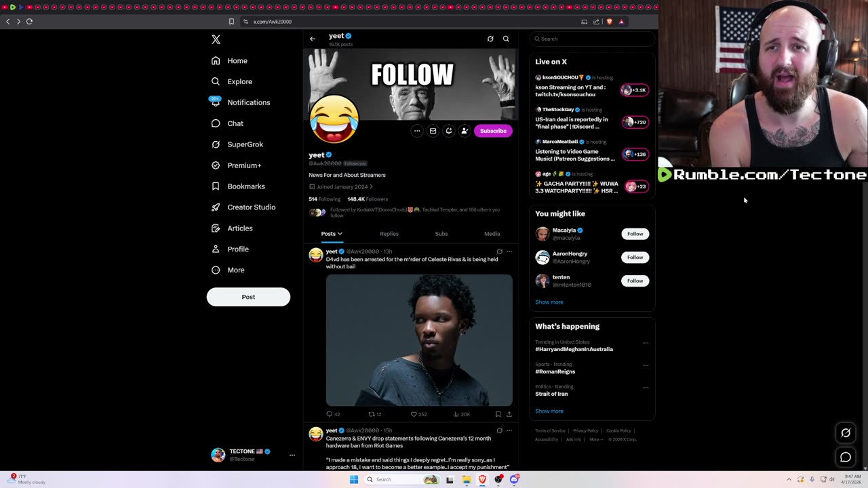The width and height of the screenshot is (868, 488).
Task: Click the purple Subscribe button
Action: tap(493, 131)
